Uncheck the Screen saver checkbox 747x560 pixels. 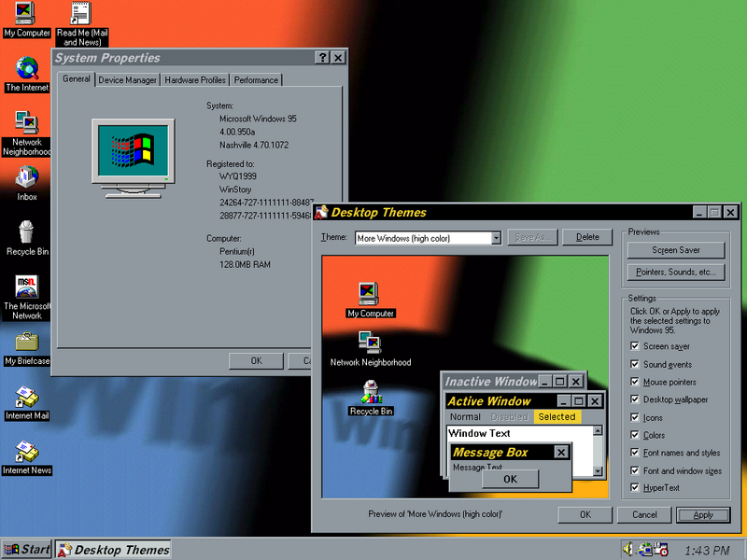click(636, 346)
